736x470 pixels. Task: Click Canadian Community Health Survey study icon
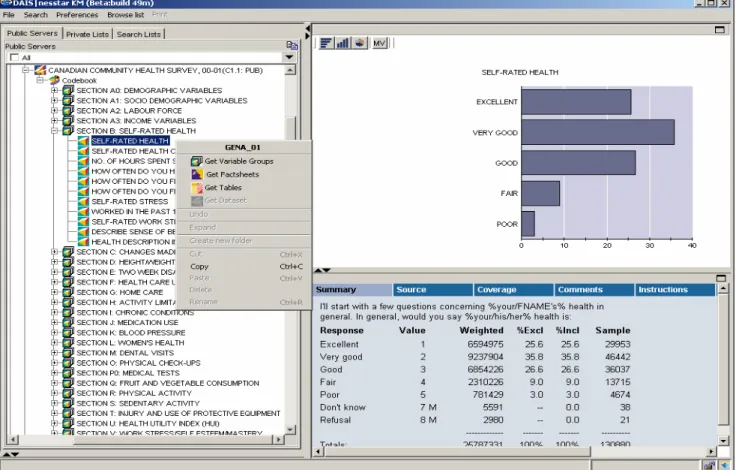coord(40,70)
